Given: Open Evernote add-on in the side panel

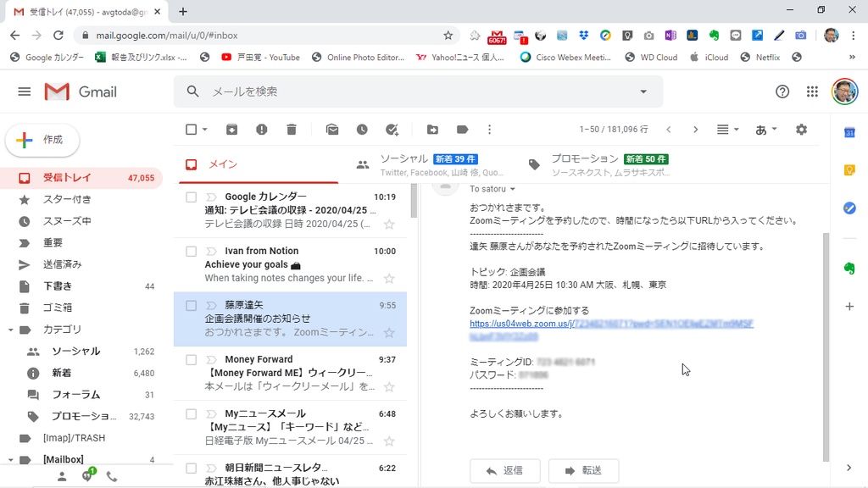Looking at the screenshot, I should coord(849,269).
